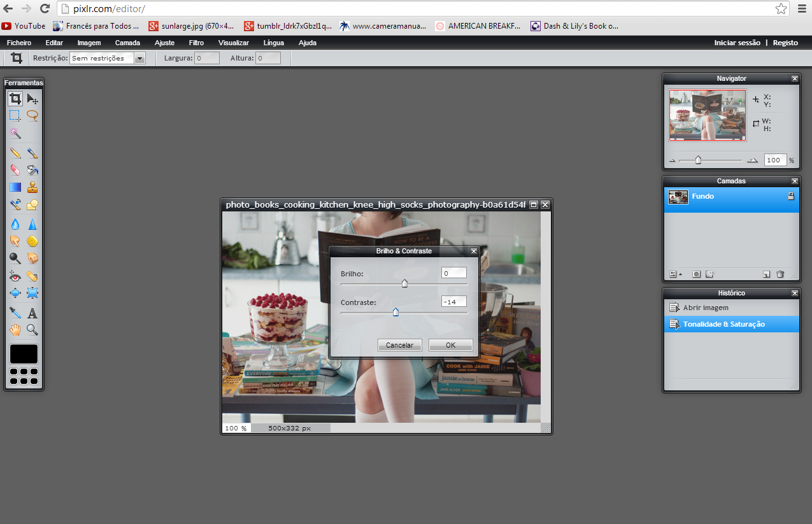812x524 pixels.
Task: Choose the Eraser tool
Action: (x=15, y=170)
